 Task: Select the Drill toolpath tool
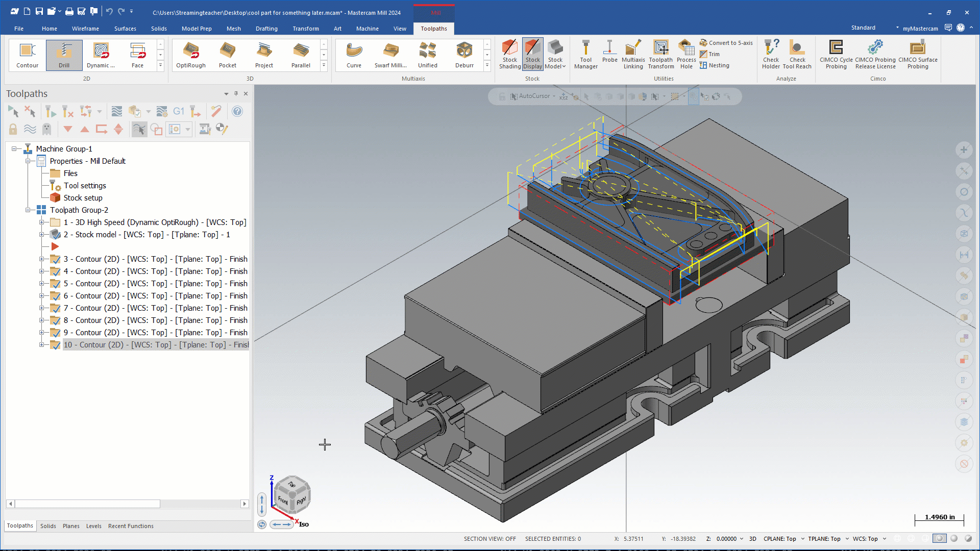(64, 54)
